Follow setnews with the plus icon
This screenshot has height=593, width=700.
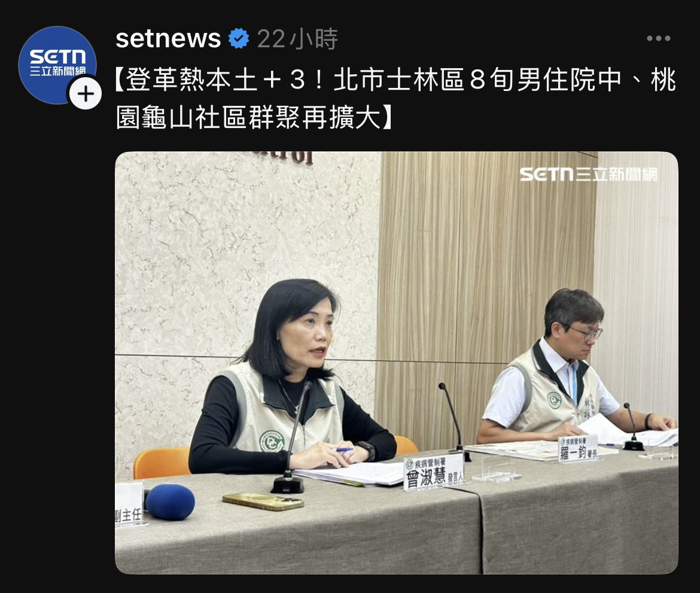pyautogui.click(x=86, y=93)
